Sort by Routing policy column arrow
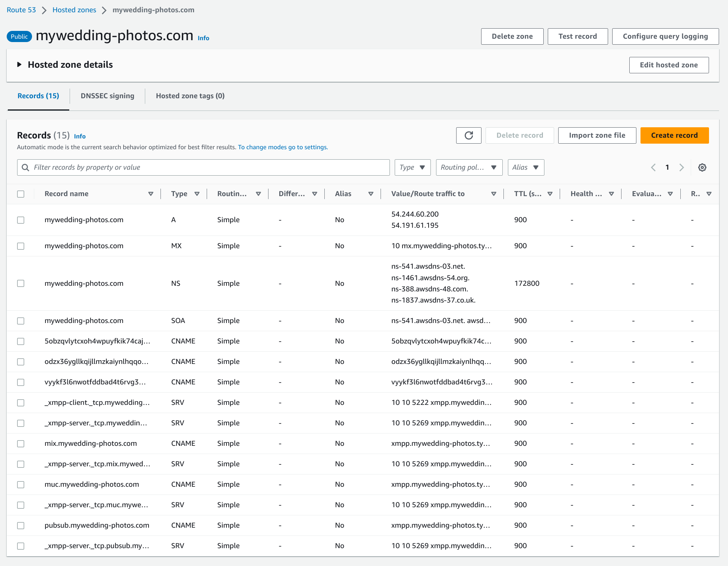Screen dimensions: 728x566 pyautogui.click(x=258, y=194)
